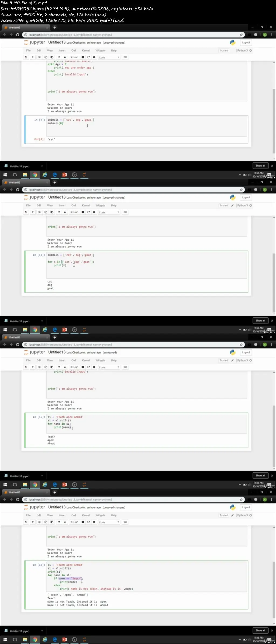This screenshot has height=644, width=276.
Task: Open Insert menu in frame showing In [12]
Action: pyautogui.click(x=62, y=205)
